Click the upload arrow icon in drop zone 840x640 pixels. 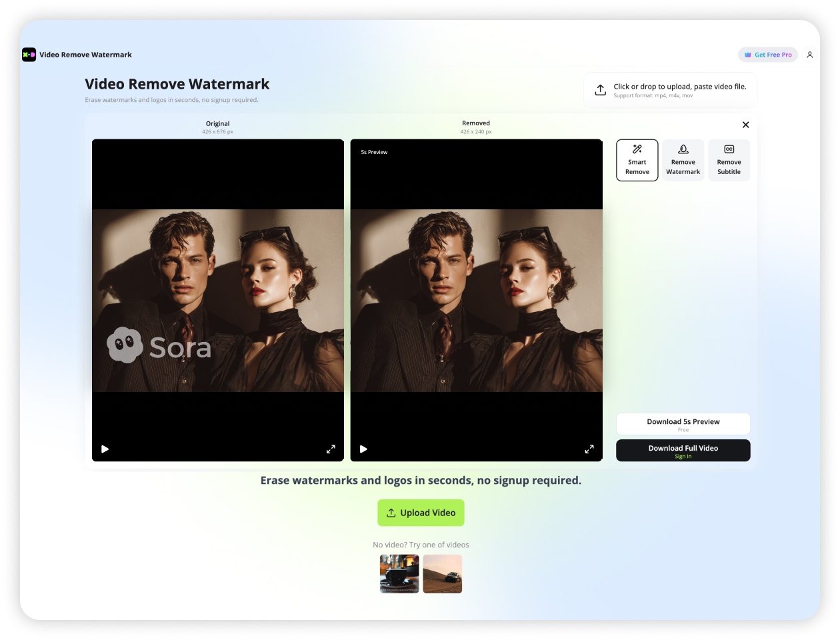(x=600, y=90)
